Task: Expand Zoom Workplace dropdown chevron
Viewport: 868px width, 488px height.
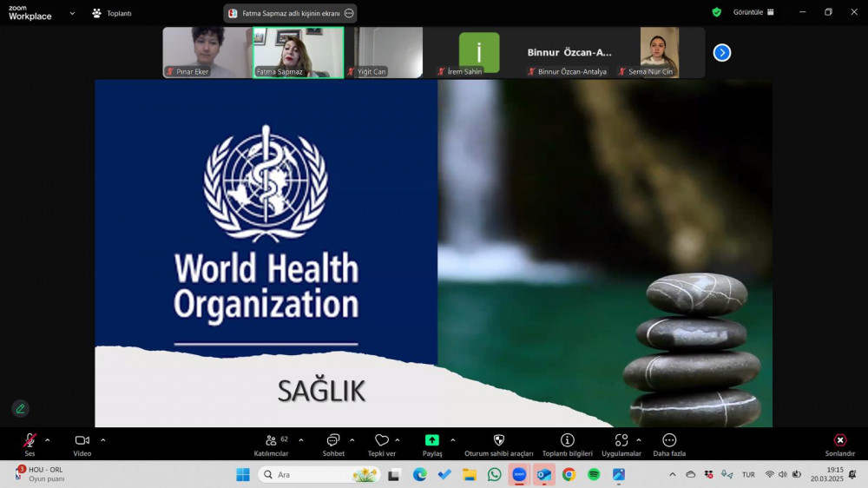Action: click(x=72, y=13)
